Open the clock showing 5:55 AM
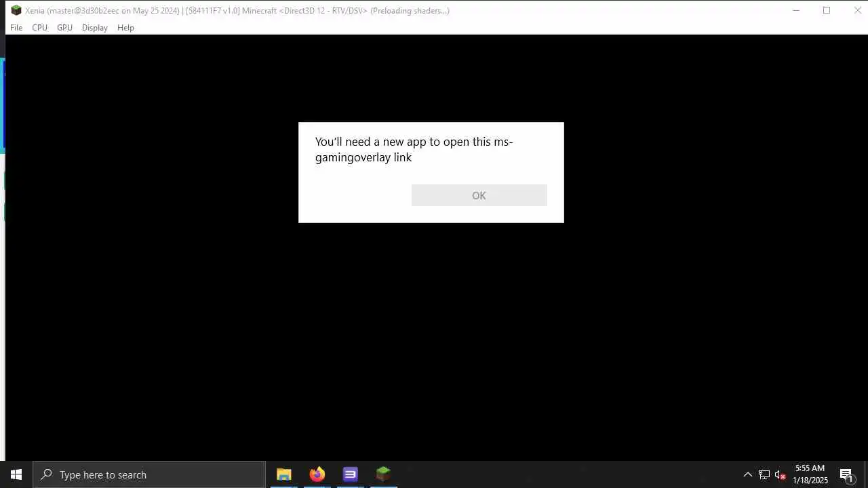The image size is (868, 488). click(810, 474)
